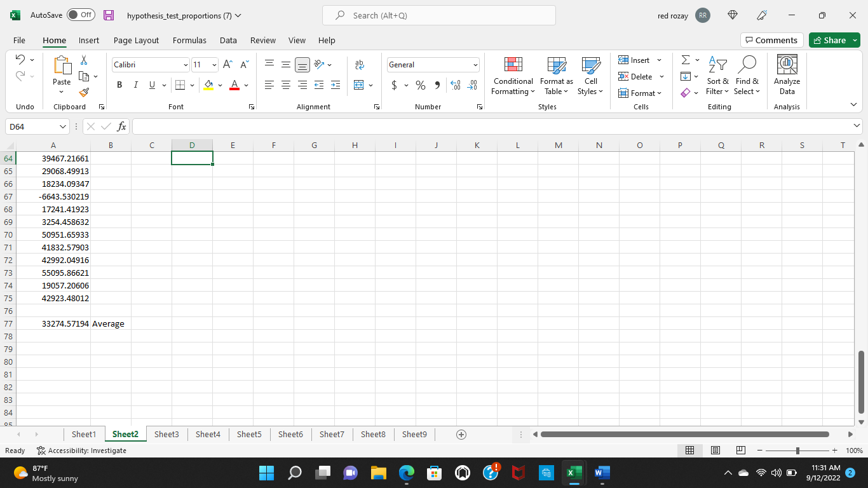The image size is (868, 488).
Task: Open the font name Calibri dropdown
Action: click(x=186, y=65)
